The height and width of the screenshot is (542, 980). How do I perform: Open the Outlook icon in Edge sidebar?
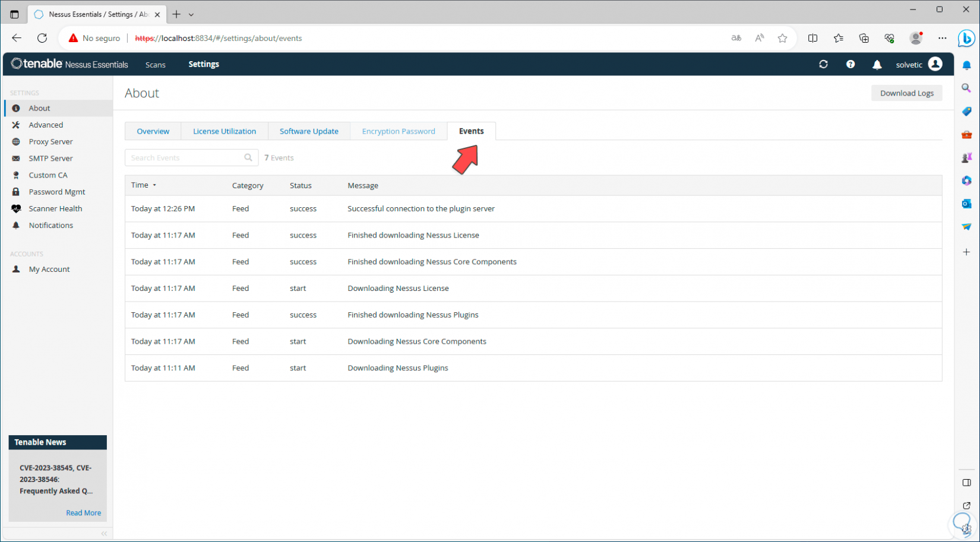(966, 204)
